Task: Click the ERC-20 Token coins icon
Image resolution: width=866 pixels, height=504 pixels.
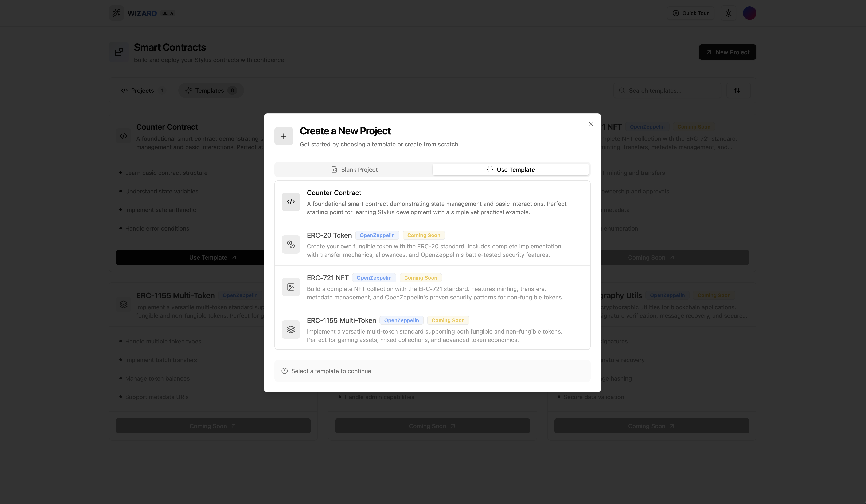Action: pyautogui.click(x=291, y=245)
